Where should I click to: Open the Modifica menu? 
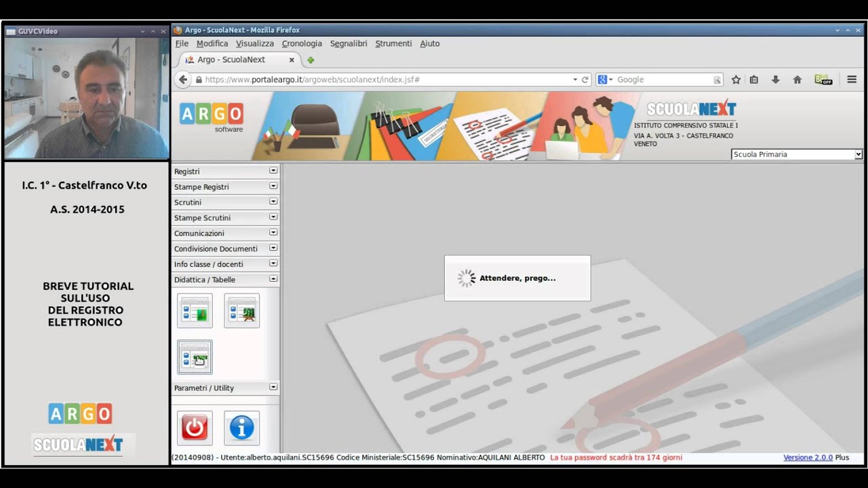(x=212, y=43)
